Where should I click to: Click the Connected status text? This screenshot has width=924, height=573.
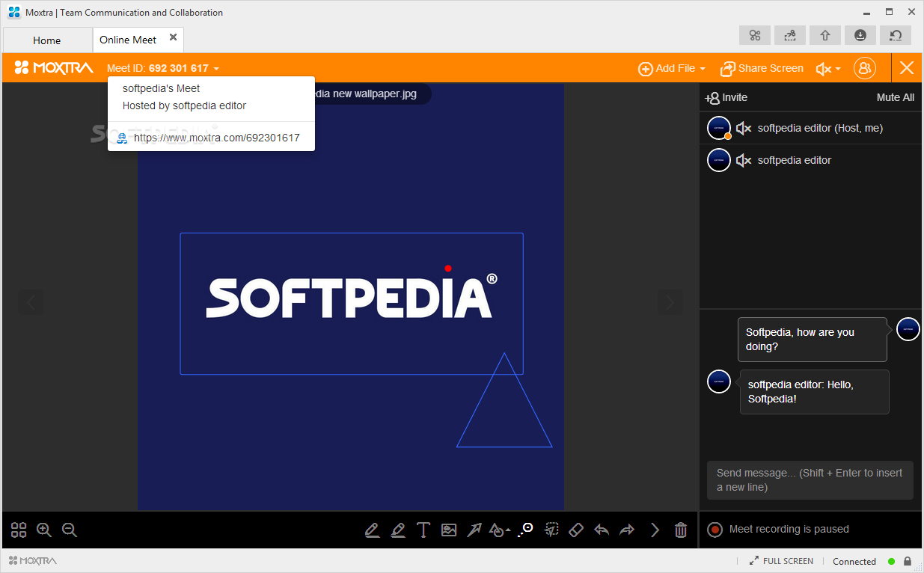pyautogui.click(x=854, y=561)
